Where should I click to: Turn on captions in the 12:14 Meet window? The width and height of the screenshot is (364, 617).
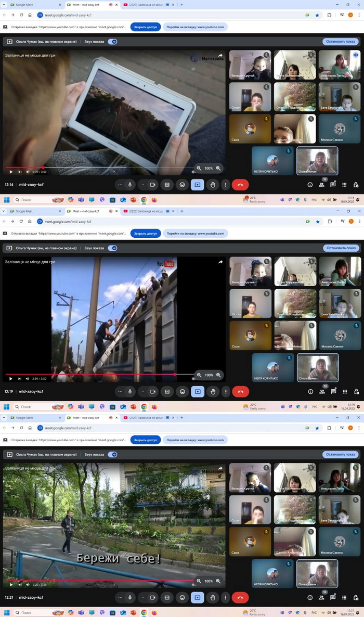[x=167, y=185]
